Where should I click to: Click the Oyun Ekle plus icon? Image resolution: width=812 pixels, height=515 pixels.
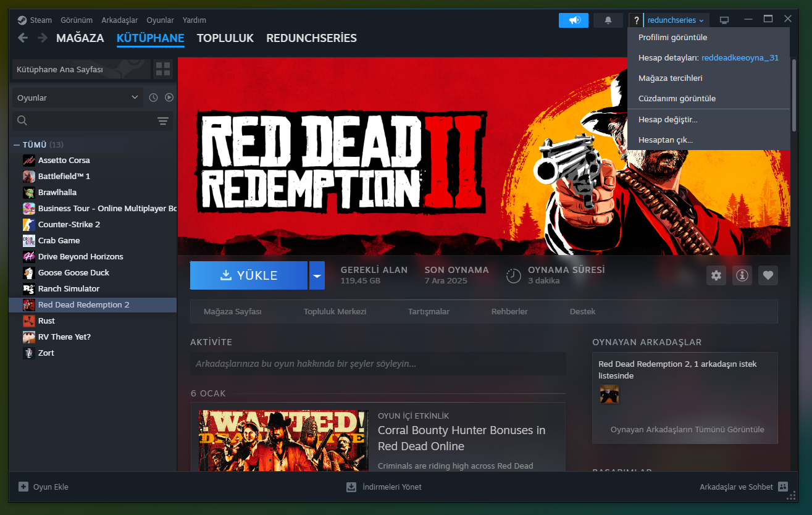point(23,487)
